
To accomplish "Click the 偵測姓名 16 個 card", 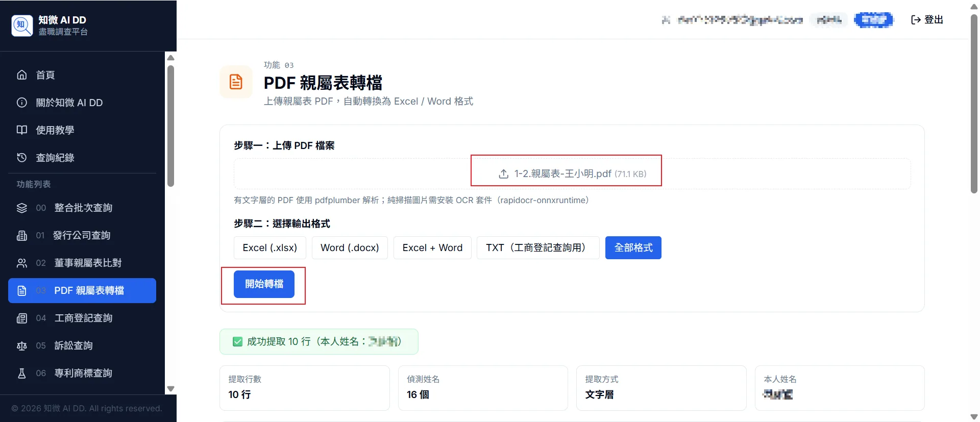I will point(483,388).
